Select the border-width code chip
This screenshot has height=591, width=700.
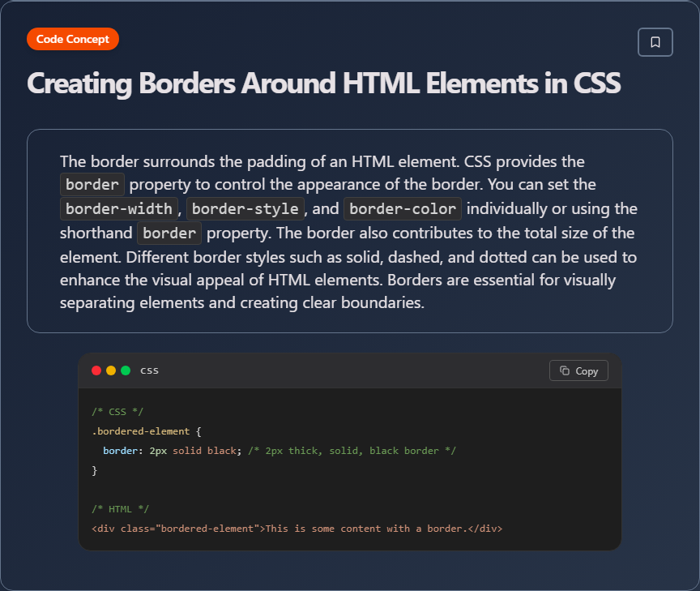(x=118, y=208)
